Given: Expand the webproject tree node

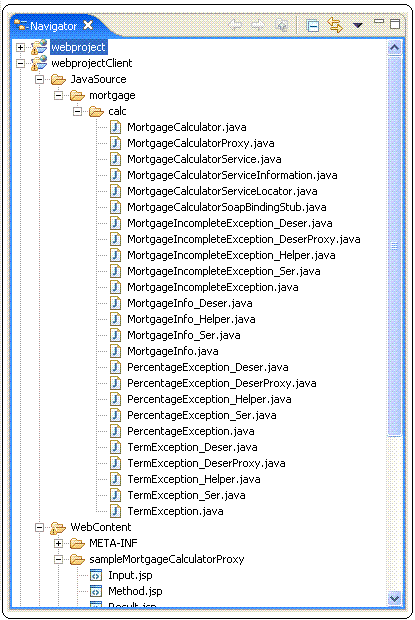Looking at the screenshot, I should coord(21,47).
